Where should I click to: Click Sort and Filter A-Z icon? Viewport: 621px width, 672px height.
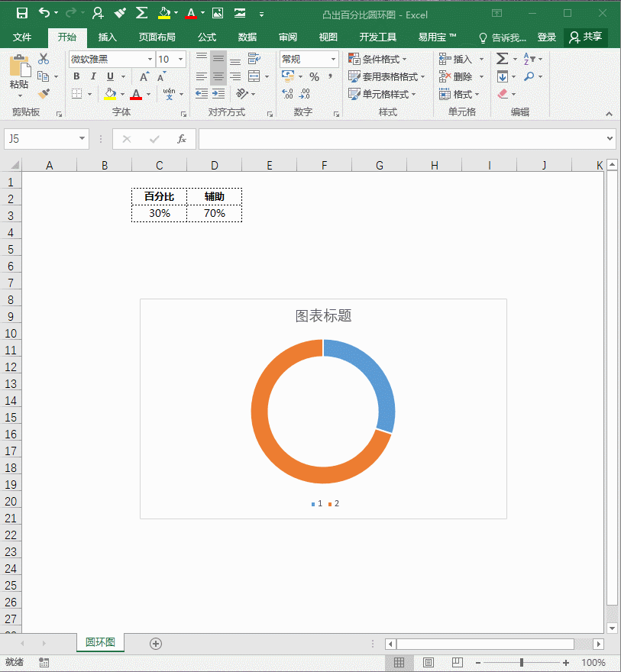click(529, 59)
